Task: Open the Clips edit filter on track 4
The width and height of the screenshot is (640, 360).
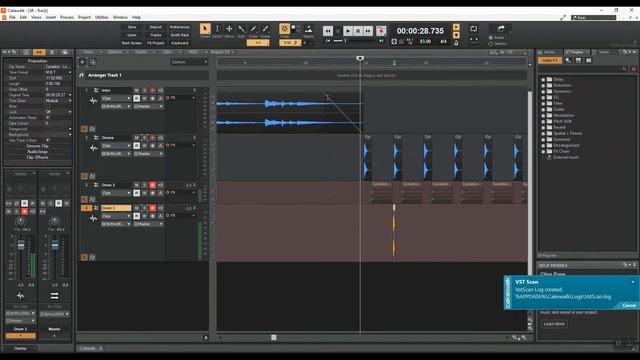Action: click(x=116, y=216)
